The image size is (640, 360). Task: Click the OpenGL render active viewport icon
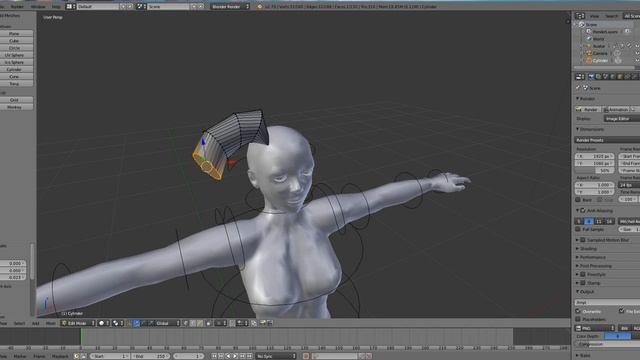(262, 323)
